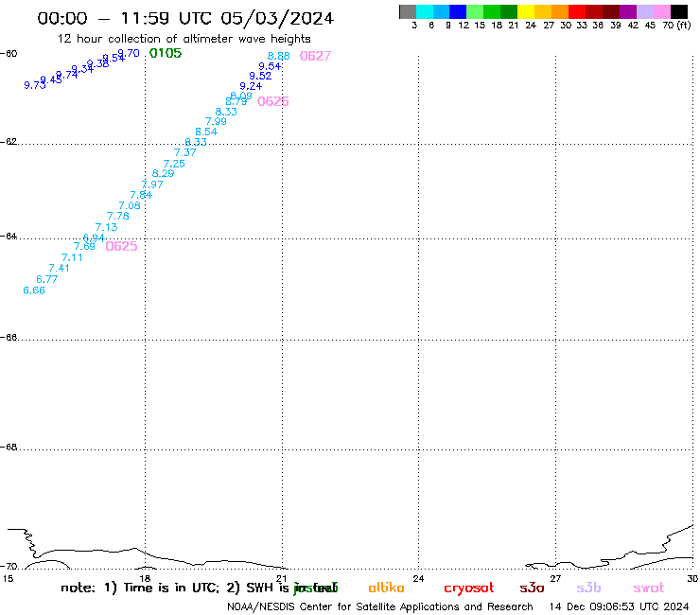
Task: Click the wave height value '7.97'
Action: click(152, 184)
